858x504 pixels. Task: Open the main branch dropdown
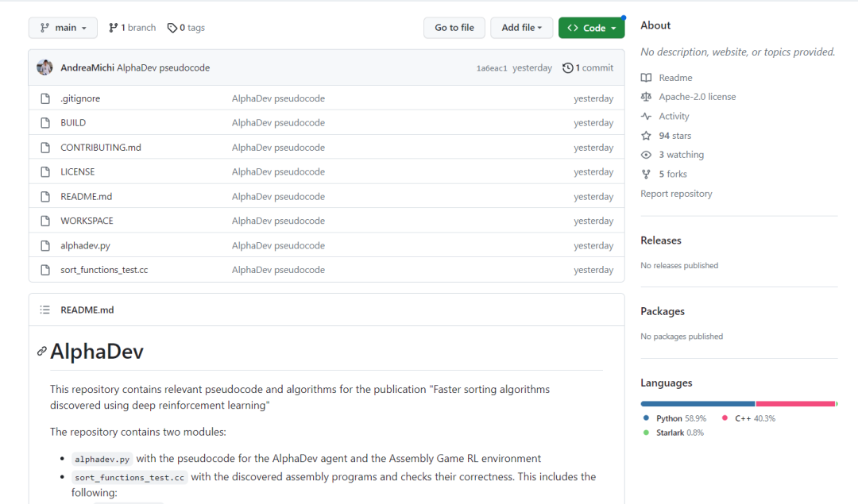pos(63,28)
